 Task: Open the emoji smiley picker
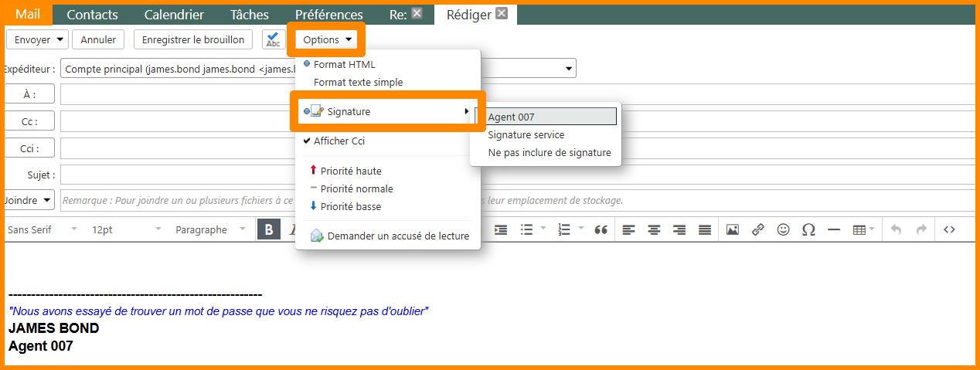tap(783, 229)
